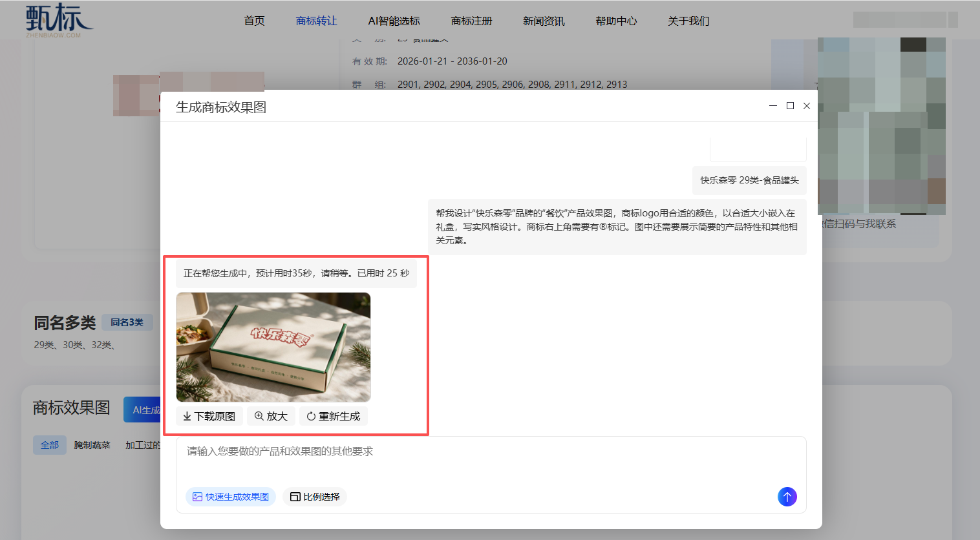This screenshot has width=980, height=540.
Task: Open the 商标转让 navigation item
Action: (x=316, y=21)
